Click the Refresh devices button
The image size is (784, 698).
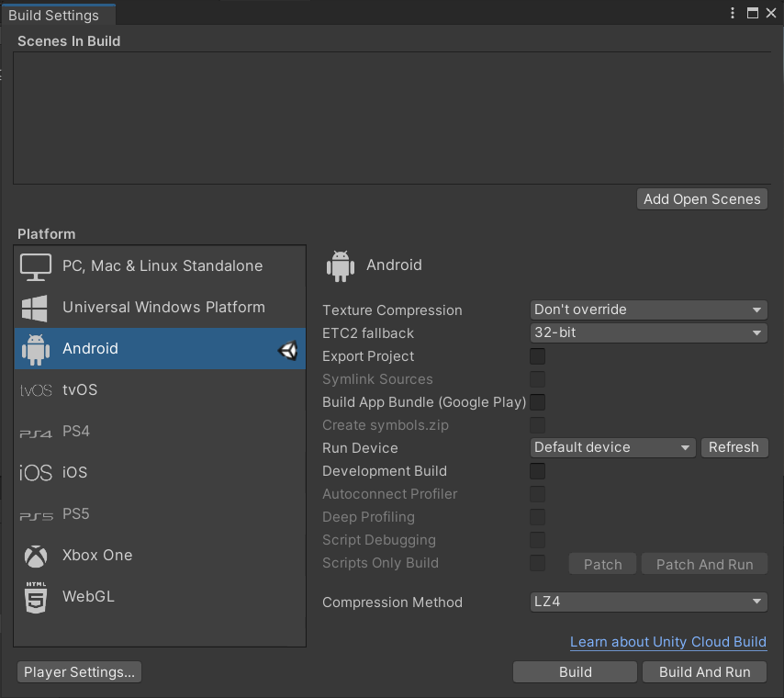pyautogui.click(x=734, y=448)
